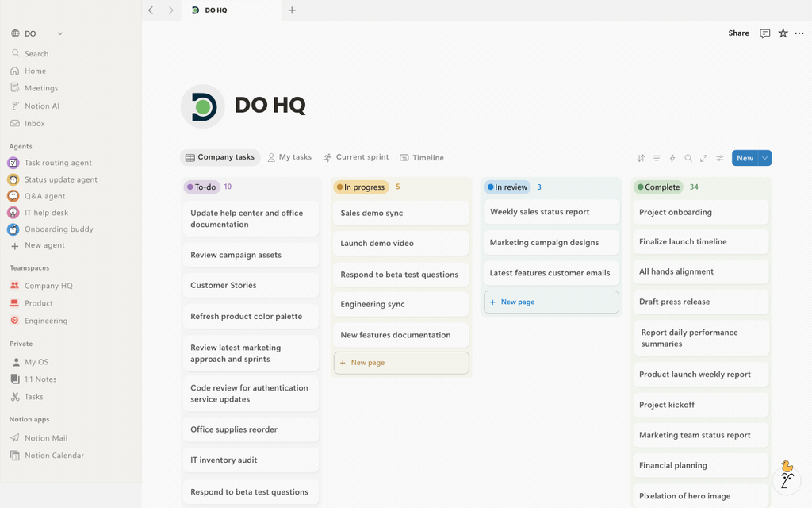Click the To-do status label
Screen dimensions: 812x508
[202, 187]
